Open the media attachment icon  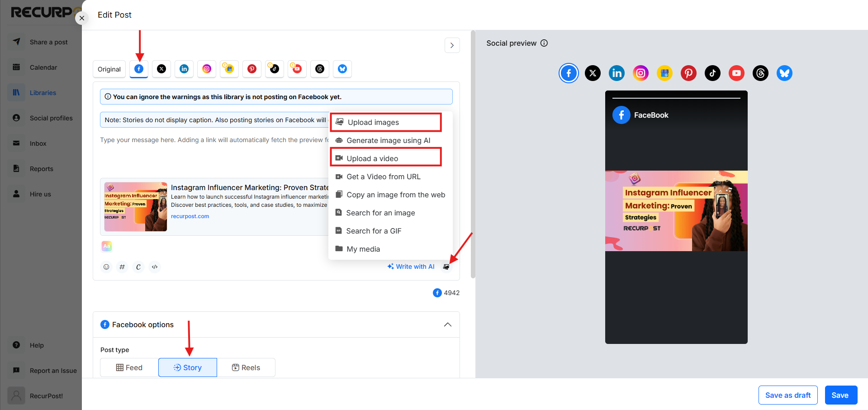(446, 267)
